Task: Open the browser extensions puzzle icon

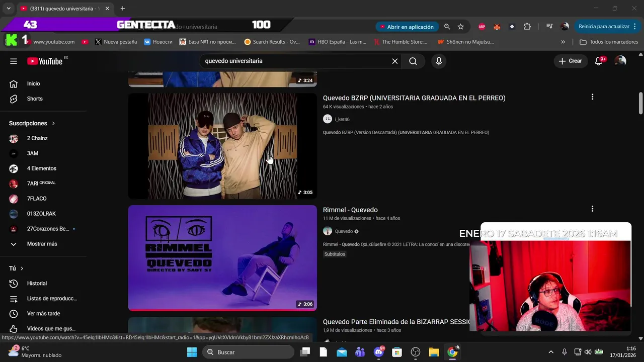Action: point(527,27)
